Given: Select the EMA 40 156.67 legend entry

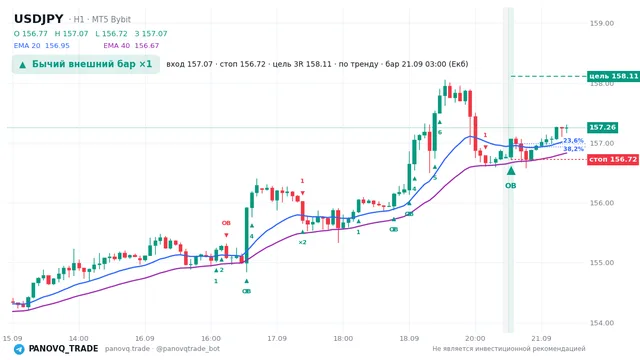Looking at the screenshot, I should tap(131, 46).
